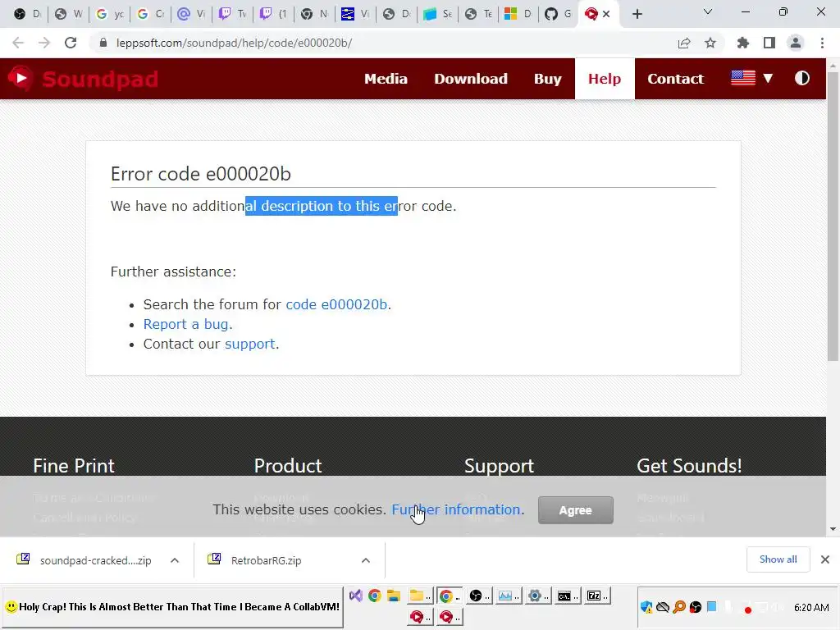This screenshot has height=630, width=840.
Task: Open a new browser tab
Action: click(637, 14)
